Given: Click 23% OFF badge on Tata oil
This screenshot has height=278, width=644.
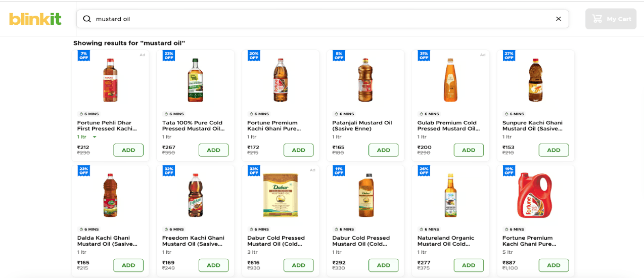Looking at the screenshot, I should [x=168, y=55].
